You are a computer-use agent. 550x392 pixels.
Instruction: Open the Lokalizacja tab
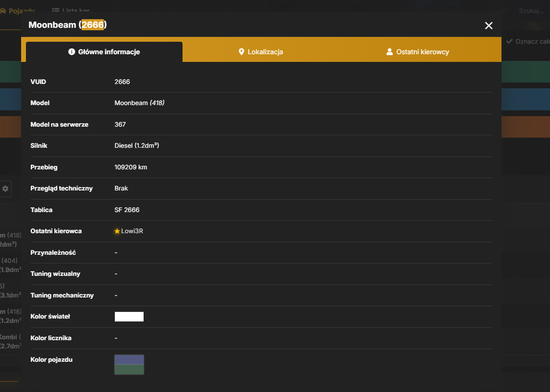tap(261, 52)
